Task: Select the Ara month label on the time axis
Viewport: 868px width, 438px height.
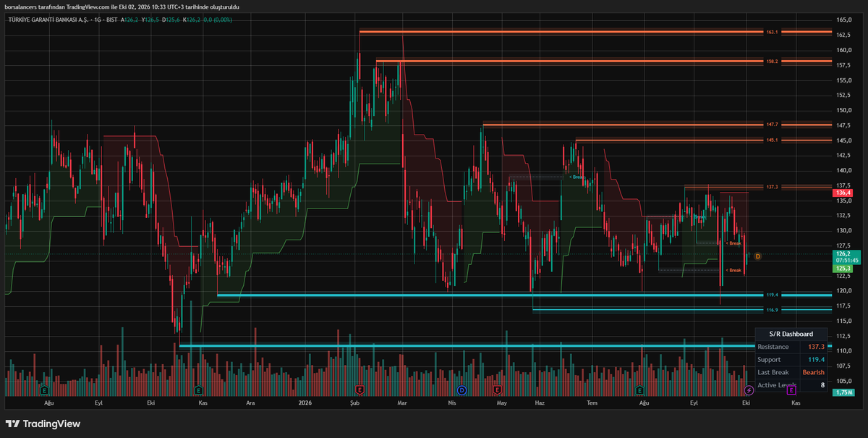Action: click(251, 402)
